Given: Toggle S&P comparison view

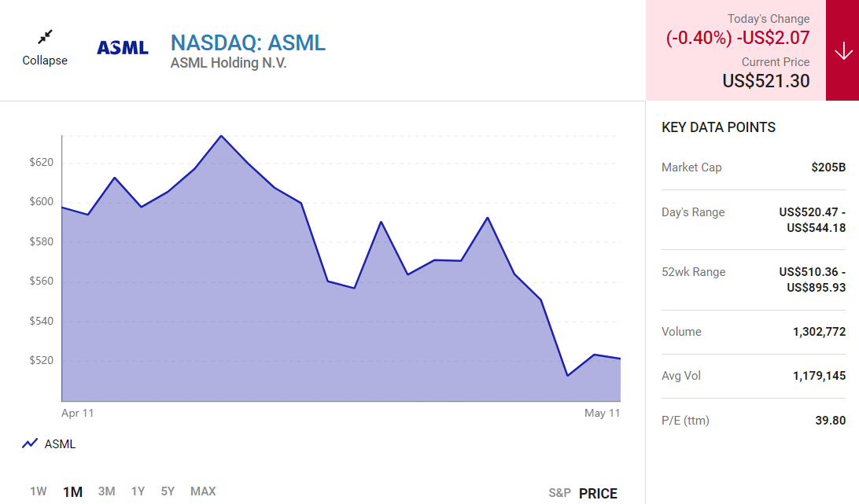Looking at the screenshot, I should pyautogui.click(x=559, y=493).
